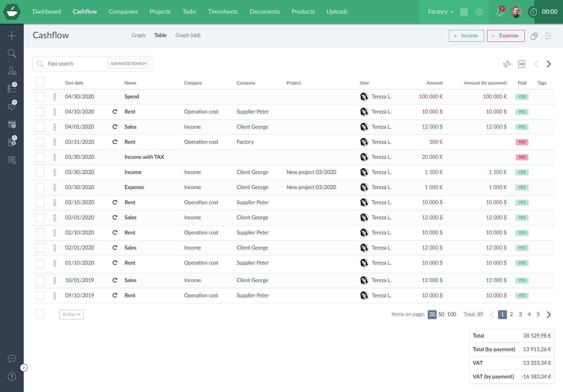Click the filter sliders icon near Expense
Screen dimensions: 563x392
coord(548,36)
